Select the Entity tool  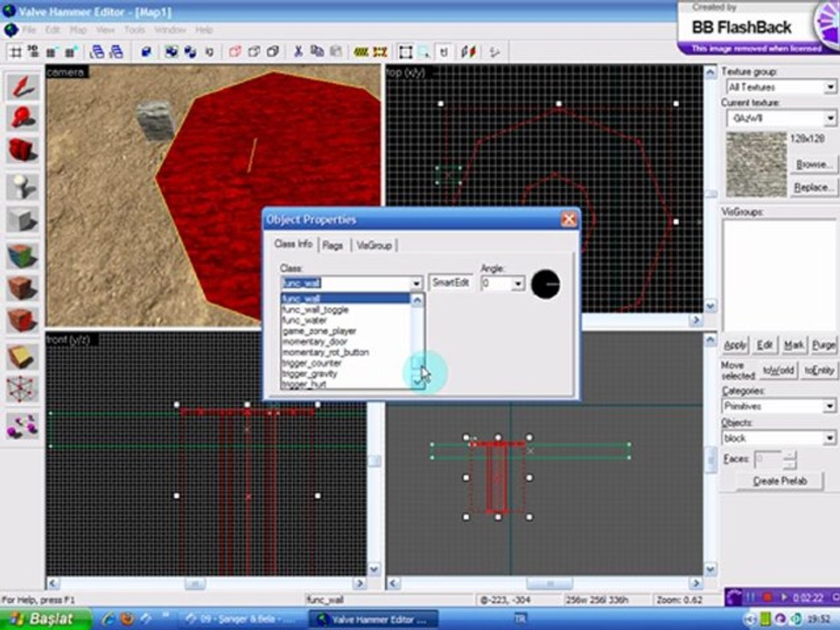point(23,187)
